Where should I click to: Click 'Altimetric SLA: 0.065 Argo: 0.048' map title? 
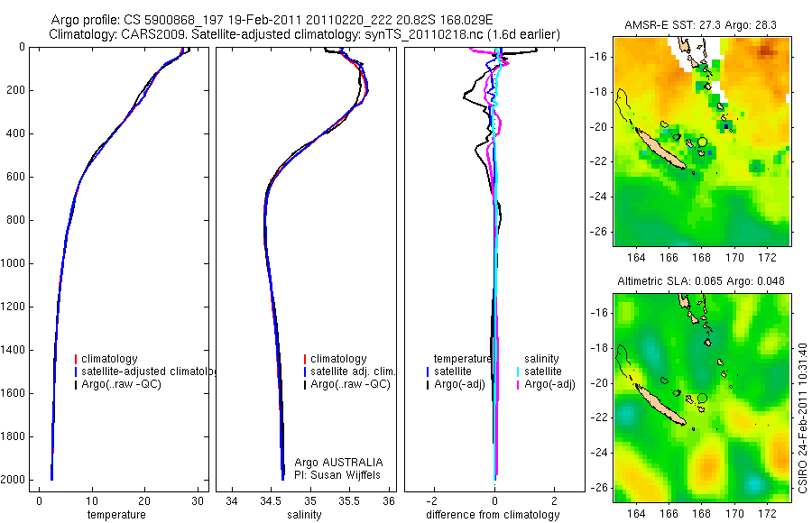point(701,281)
